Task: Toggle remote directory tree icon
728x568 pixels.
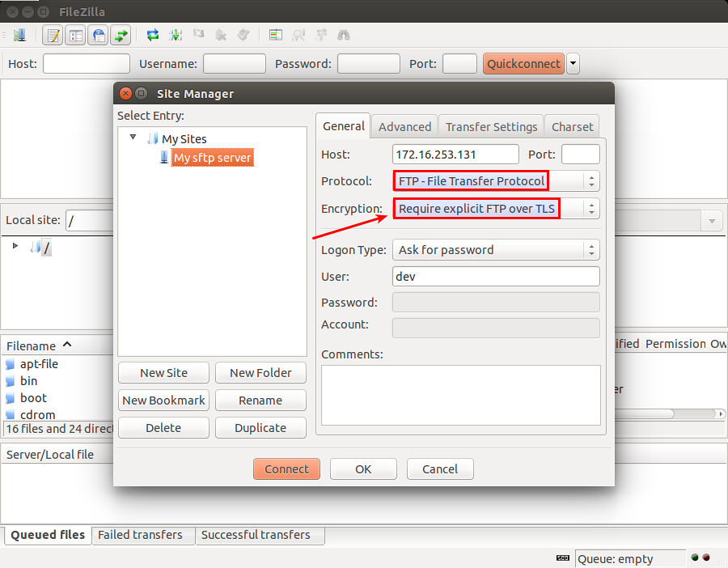Action: pos(98,35)
